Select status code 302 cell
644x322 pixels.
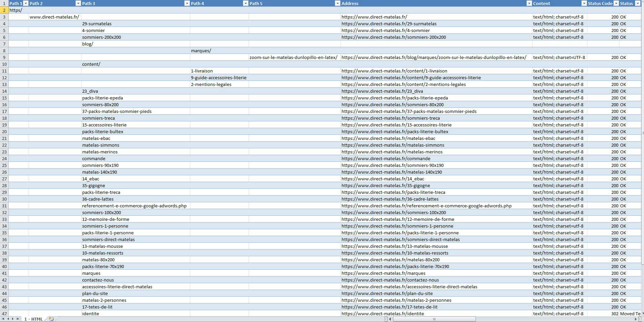point(603,314)
